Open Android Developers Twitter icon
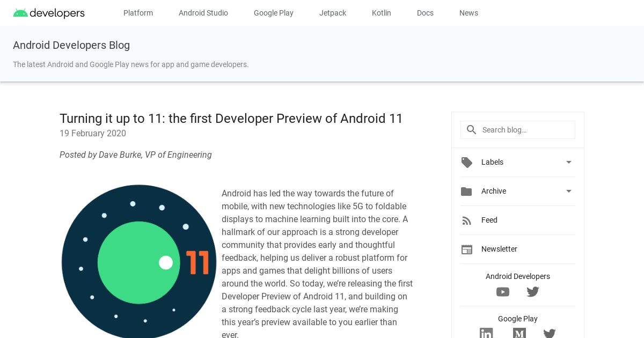Screen dimensions: 644x338 (533, 292)
